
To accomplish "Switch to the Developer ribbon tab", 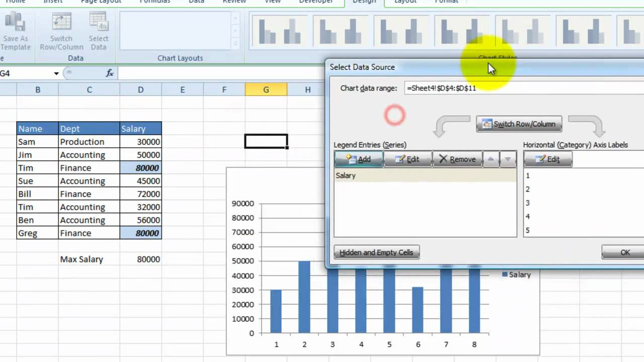I will 316,2.
